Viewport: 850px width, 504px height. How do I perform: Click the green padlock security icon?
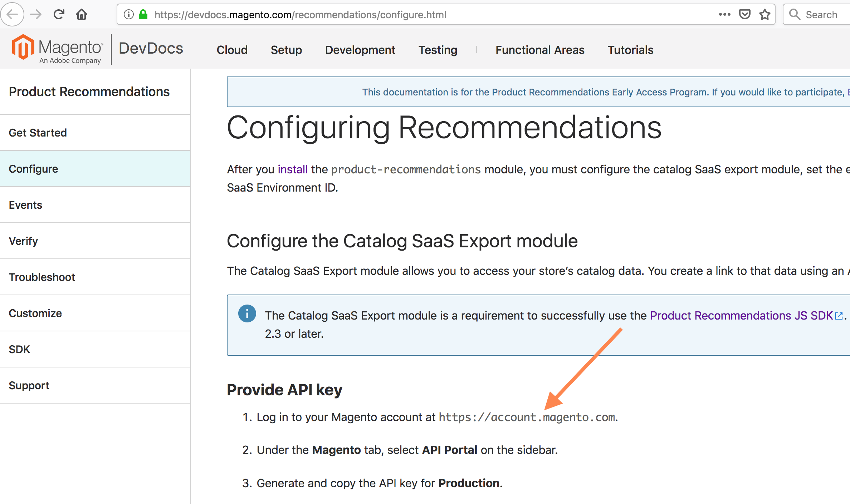[x=143, y=15]
